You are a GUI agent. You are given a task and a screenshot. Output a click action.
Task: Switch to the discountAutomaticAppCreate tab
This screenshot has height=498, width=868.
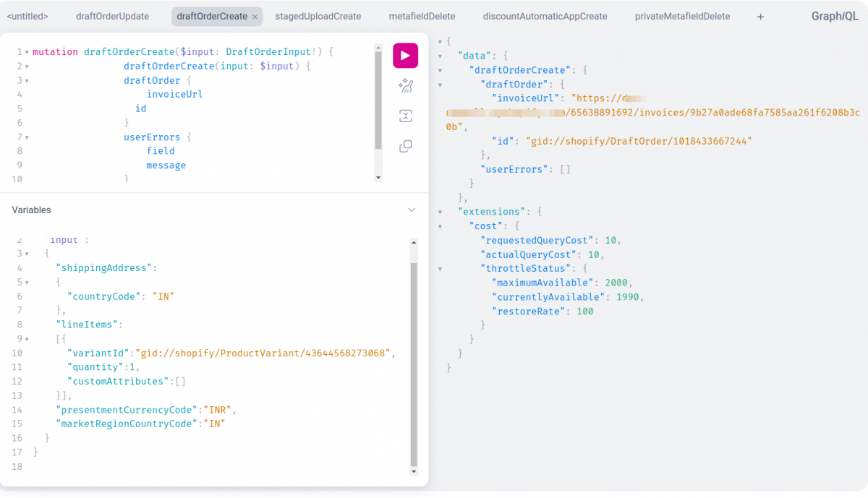tap(546, 16)
